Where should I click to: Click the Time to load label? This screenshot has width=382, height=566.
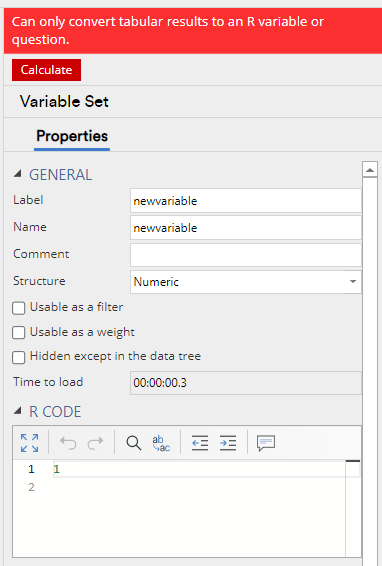pos(48,382)
